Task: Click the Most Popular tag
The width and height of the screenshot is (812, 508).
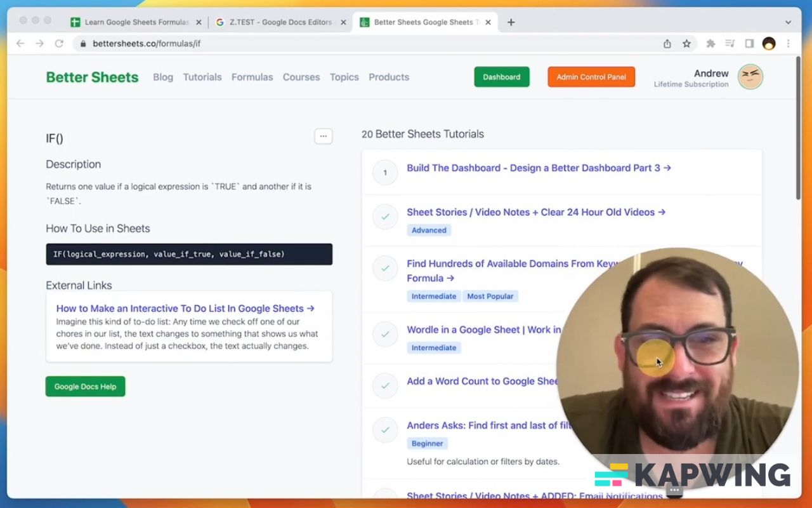Action: click(490, 296)
